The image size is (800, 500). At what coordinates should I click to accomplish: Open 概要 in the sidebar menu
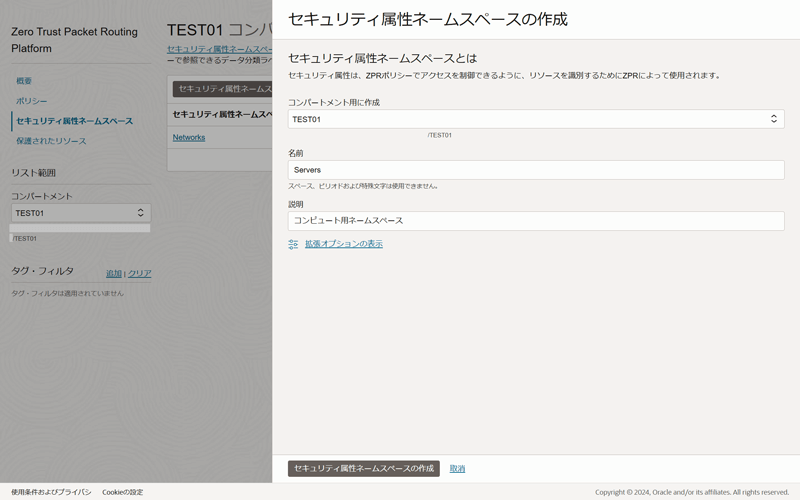(24, 81)
